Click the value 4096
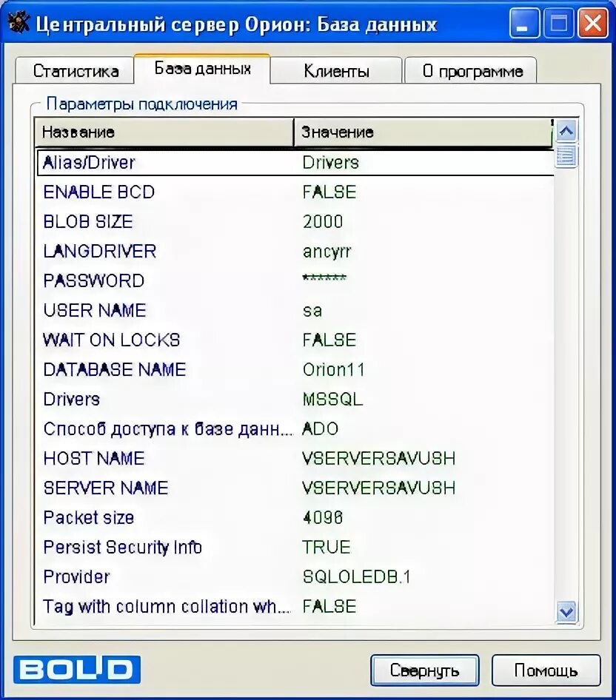 tap(323, 518)
